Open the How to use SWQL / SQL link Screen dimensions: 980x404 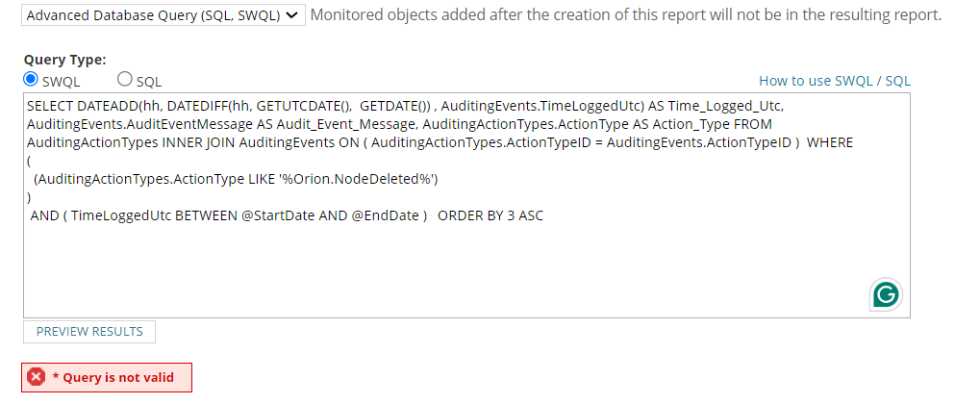point(835,81)
